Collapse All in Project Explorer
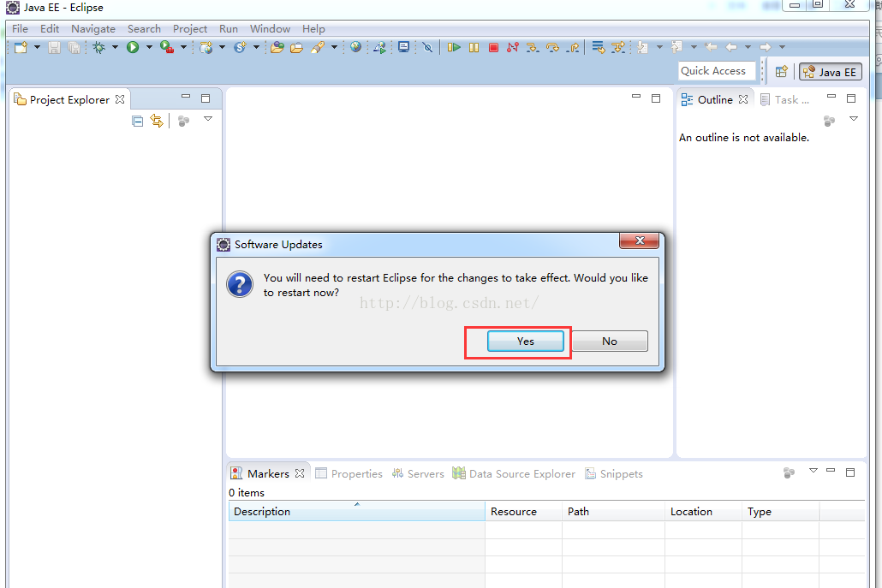The width and height of the screenshot is (882, 588). click(x=137, y=121)
